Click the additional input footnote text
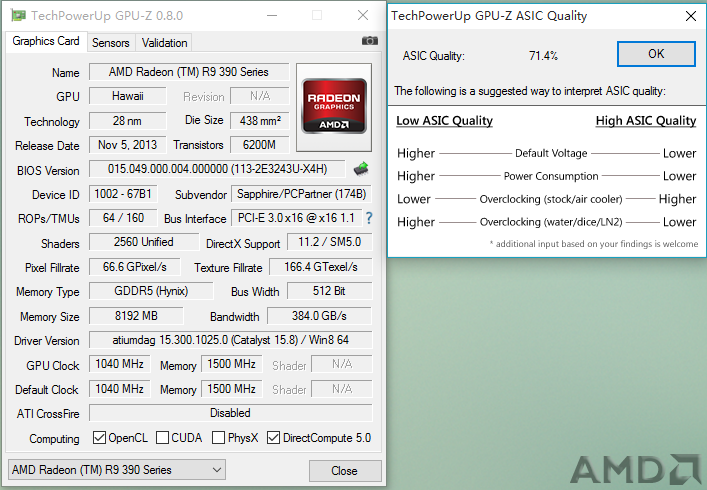The width and height of the screenshot is (707, 490). [594, 244]
